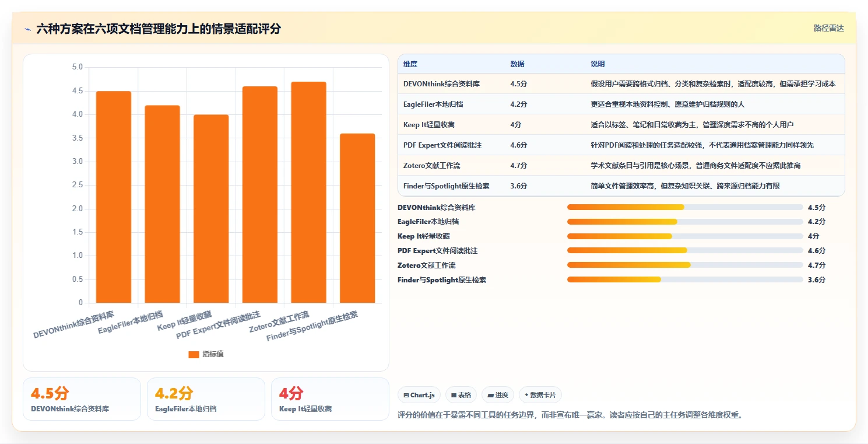Click the DEVONthink综合资料库 progress bar
868x444 pixels.
685,207
